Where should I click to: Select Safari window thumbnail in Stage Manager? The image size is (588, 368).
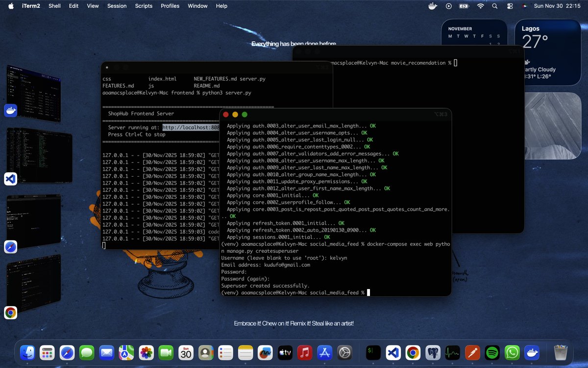[33, 222]
